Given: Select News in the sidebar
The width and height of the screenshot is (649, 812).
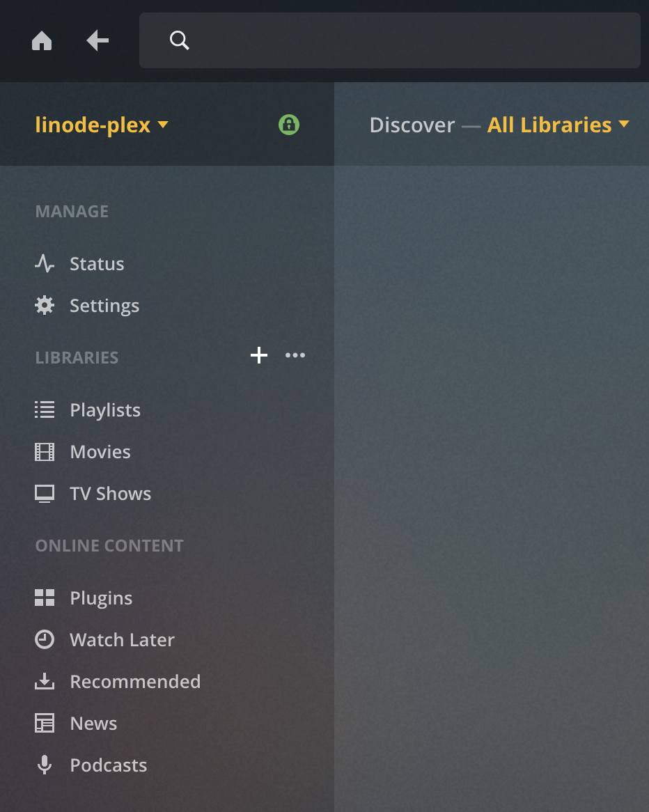Looking at the screenshot, I should [x=93, y=723].
